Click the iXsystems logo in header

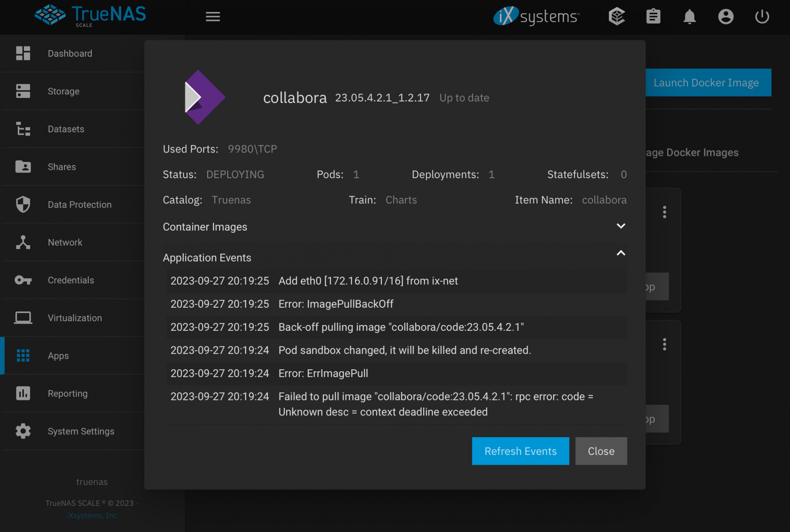click(536, 16)
